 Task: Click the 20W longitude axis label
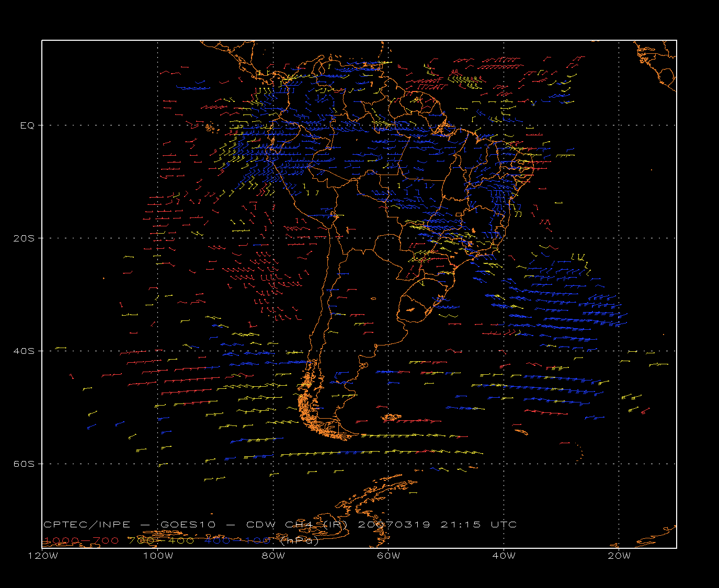point(619,556)
